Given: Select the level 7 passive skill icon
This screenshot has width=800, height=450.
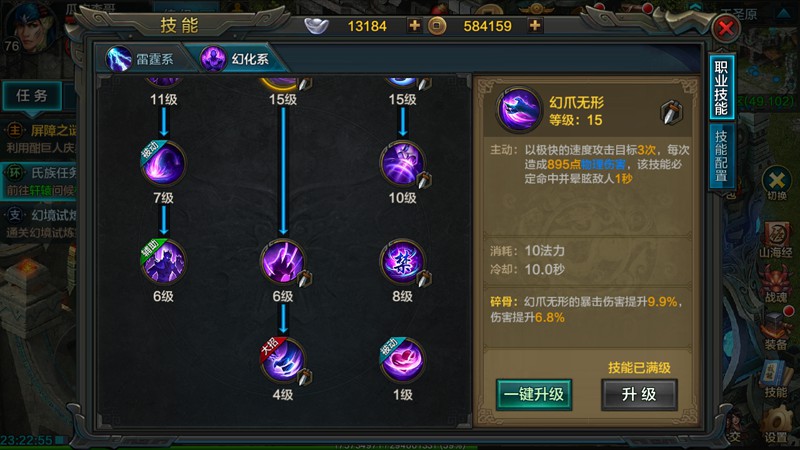Looking at the screenshot, I should (x=163, y=163).
